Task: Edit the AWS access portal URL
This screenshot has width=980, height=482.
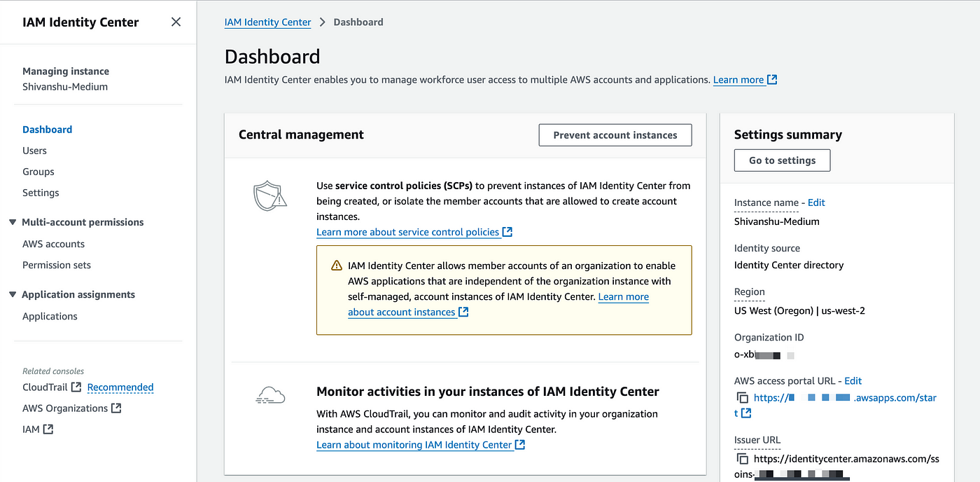Action: click(x=853, y=381)
